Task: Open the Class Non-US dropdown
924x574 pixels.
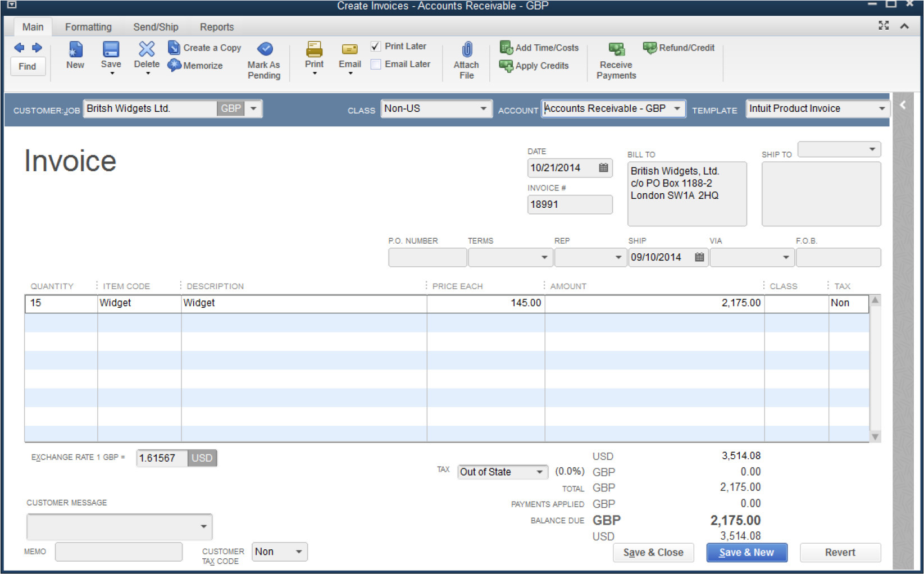Action: 483,108
